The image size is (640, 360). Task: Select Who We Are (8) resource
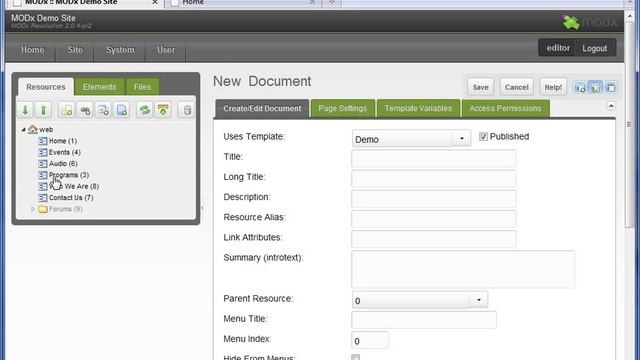(74, 187)
